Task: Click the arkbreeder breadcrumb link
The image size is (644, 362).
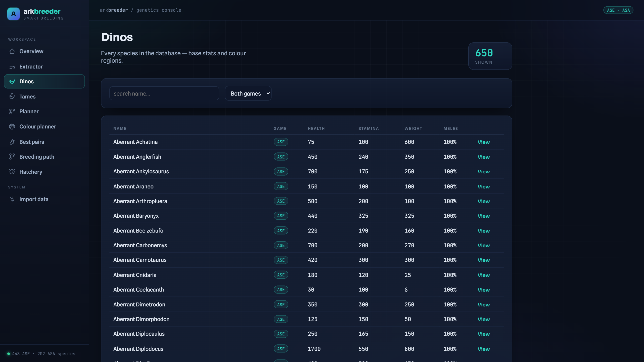Action: coord(114,10)
